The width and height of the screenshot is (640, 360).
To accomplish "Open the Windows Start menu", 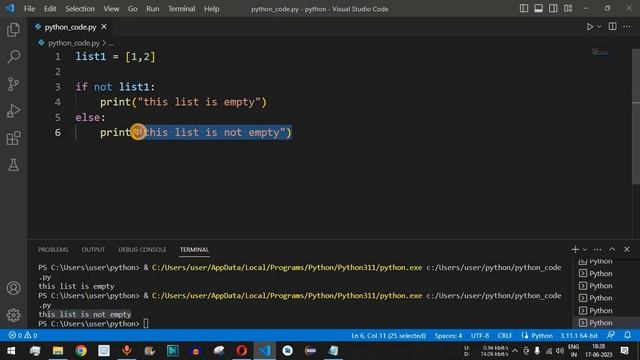I will (11, 351).
